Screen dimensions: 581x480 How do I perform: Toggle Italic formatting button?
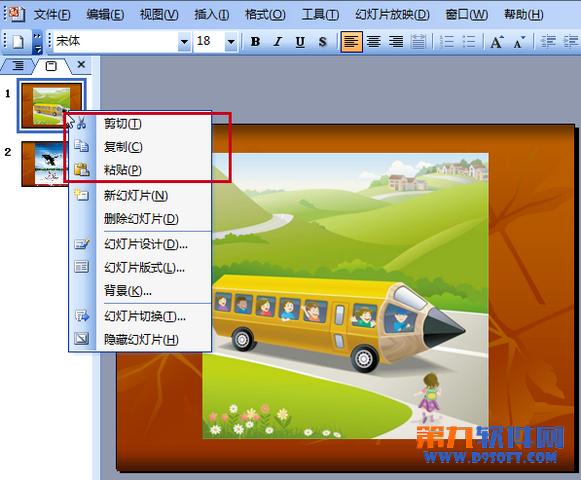tap(278, 42)
